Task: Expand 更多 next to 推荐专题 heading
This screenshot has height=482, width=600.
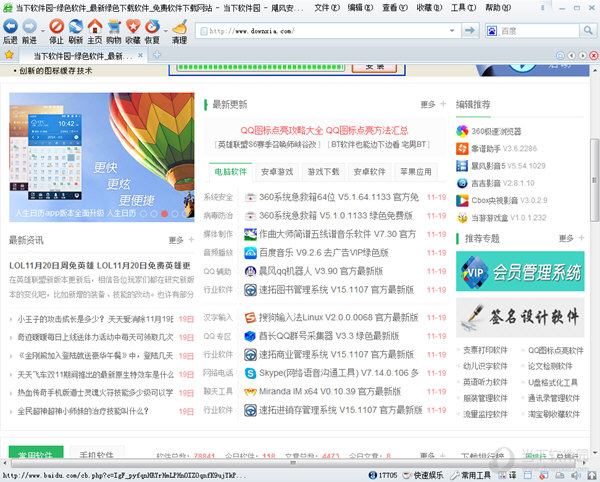Action: tap(568, 238)
